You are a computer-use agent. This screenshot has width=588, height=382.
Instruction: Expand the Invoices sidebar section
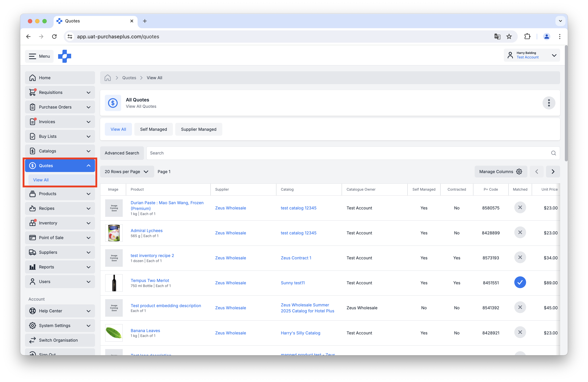[x=60, y=122]
